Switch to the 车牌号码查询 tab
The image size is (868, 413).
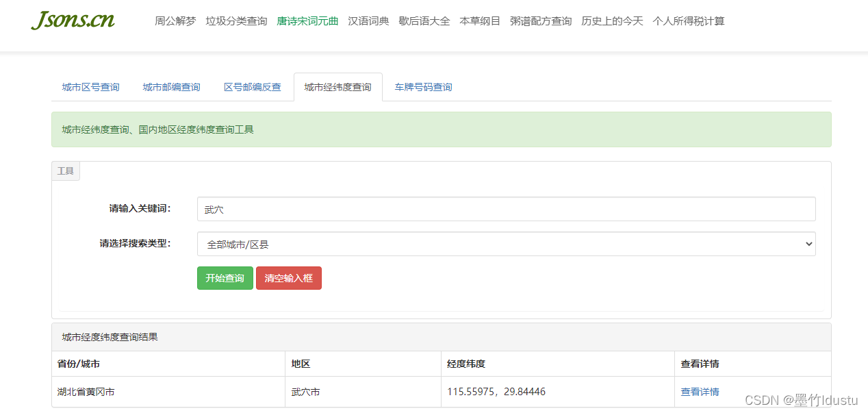pos(423,87)
